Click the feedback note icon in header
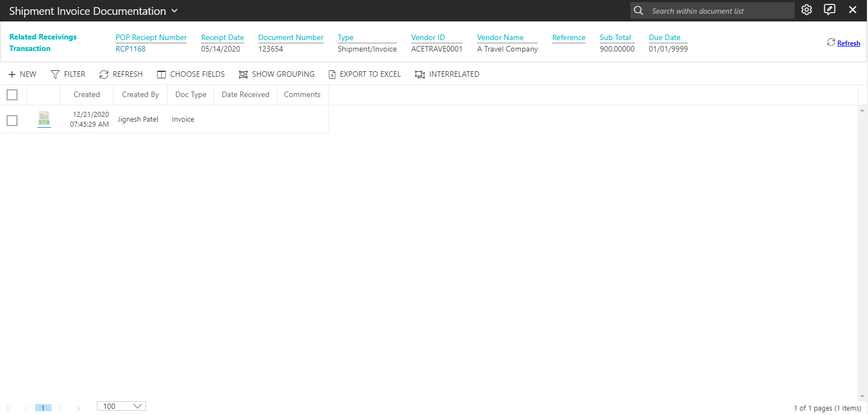This screenshot has height=415, width=868. tap(830, 10)
